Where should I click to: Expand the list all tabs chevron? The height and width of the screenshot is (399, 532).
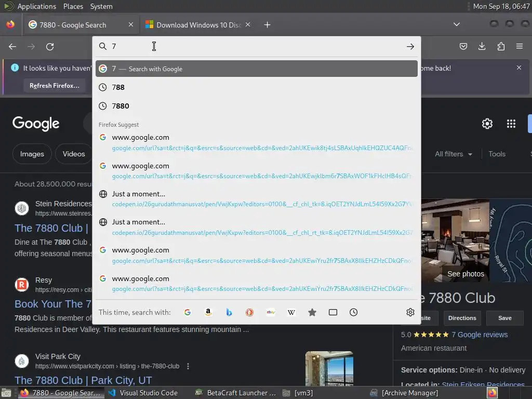(x=457, y=24)
